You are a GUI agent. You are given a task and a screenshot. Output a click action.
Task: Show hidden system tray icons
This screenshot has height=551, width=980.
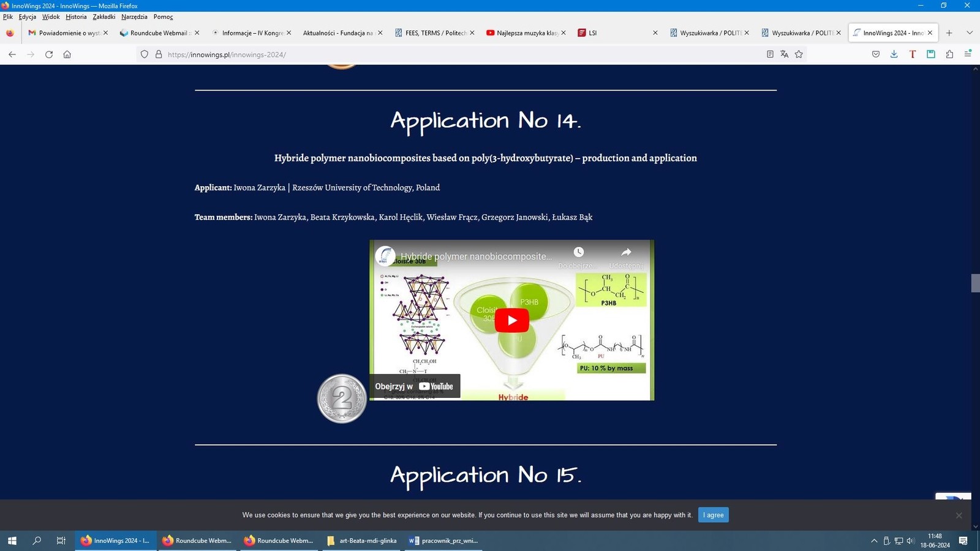point(874,541)
